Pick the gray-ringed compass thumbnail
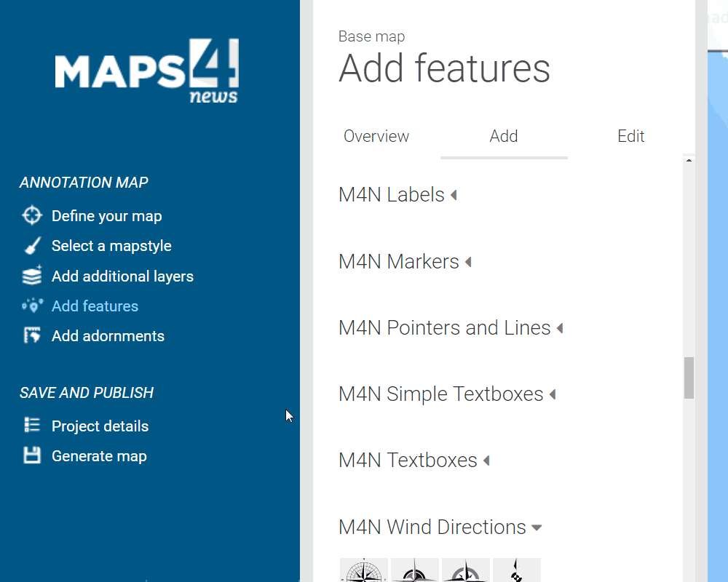The height and width of the screenshot is (582, 728). point(466,570)
